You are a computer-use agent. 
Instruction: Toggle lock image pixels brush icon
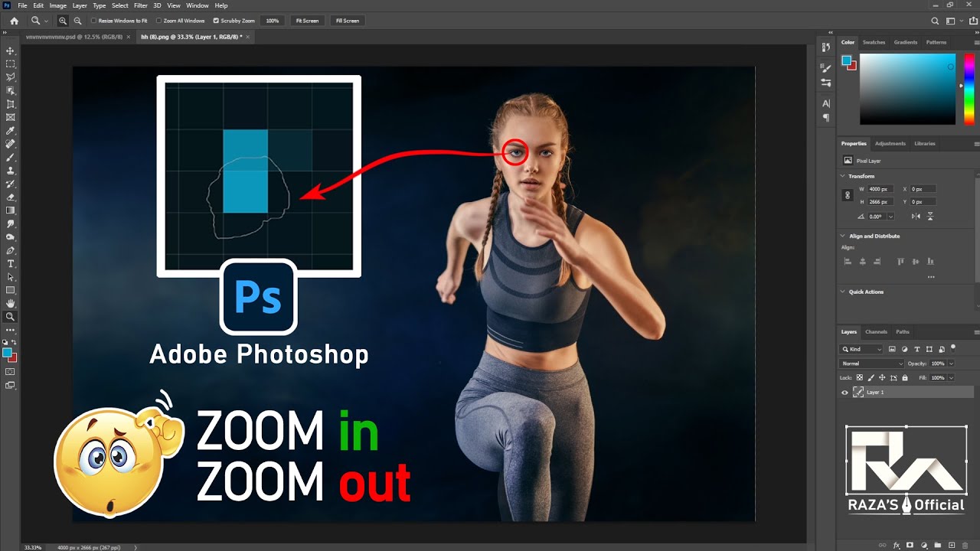[871, 377]
